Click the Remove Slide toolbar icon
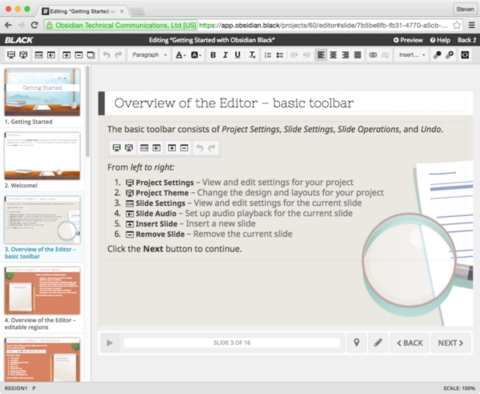This screenshot has height=394, width=480. [x=79, y=55]
